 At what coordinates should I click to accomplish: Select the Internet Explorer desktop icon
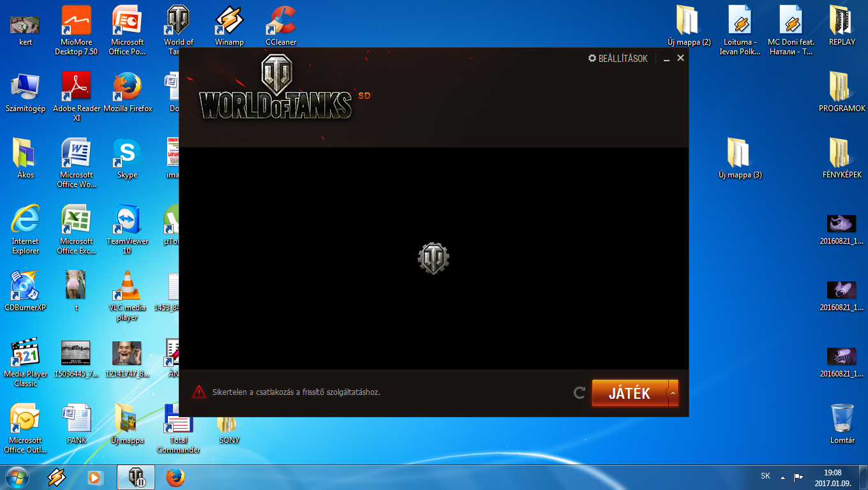click(26, 230)
